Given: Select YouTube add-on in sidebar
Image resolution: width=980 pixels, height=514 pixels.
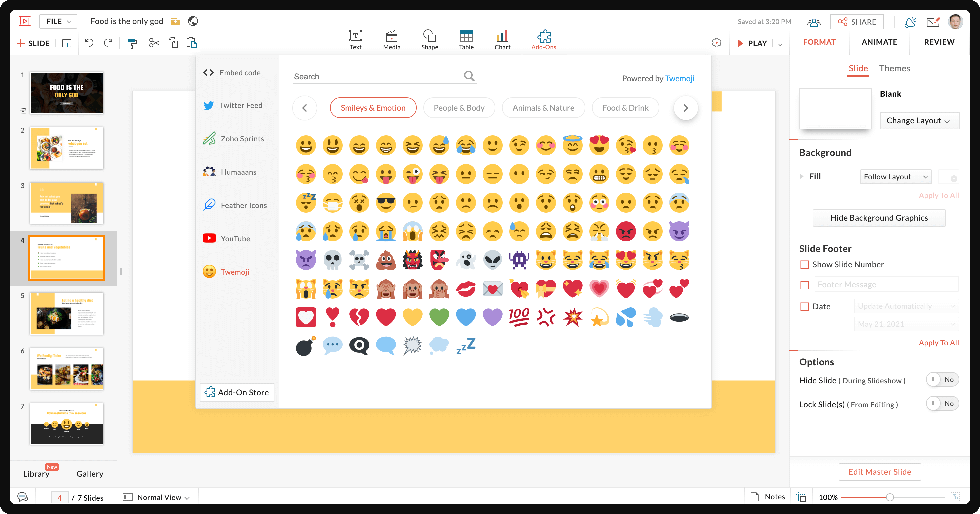Looking at the screenshot, I should [x=235, y=239].
